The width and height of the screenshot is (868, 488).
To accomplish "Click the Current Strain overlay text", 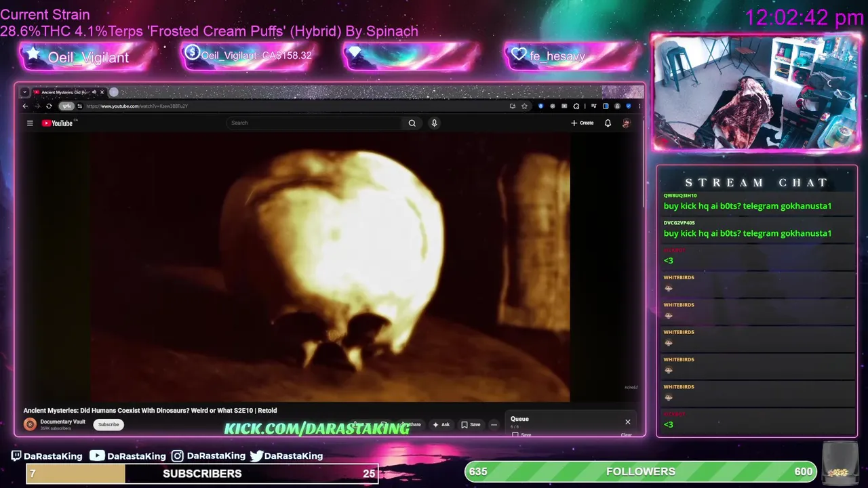I will 45,14.
